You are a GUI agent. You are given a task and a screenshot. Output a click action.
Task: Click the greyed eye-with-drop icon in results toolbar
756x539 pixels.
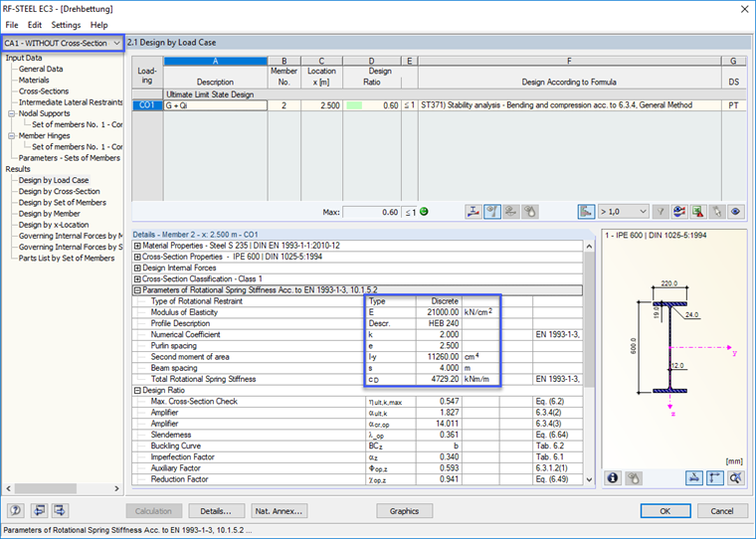tap(529, 212)
